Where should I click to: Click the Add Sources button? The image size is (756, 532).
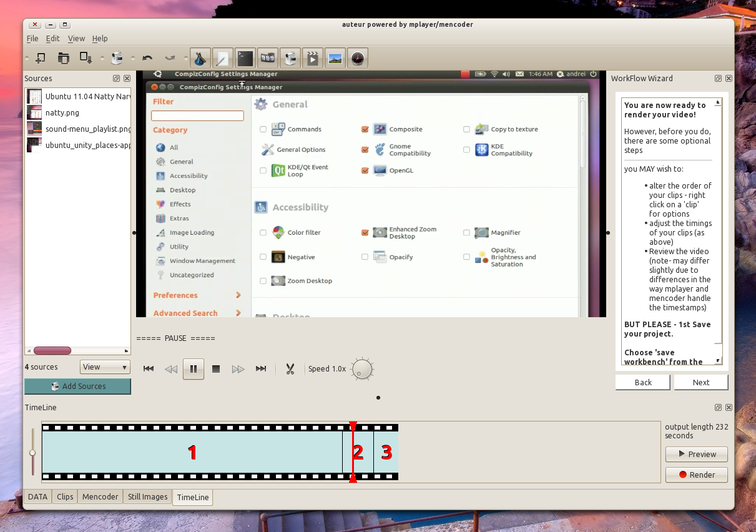(78, 387)
